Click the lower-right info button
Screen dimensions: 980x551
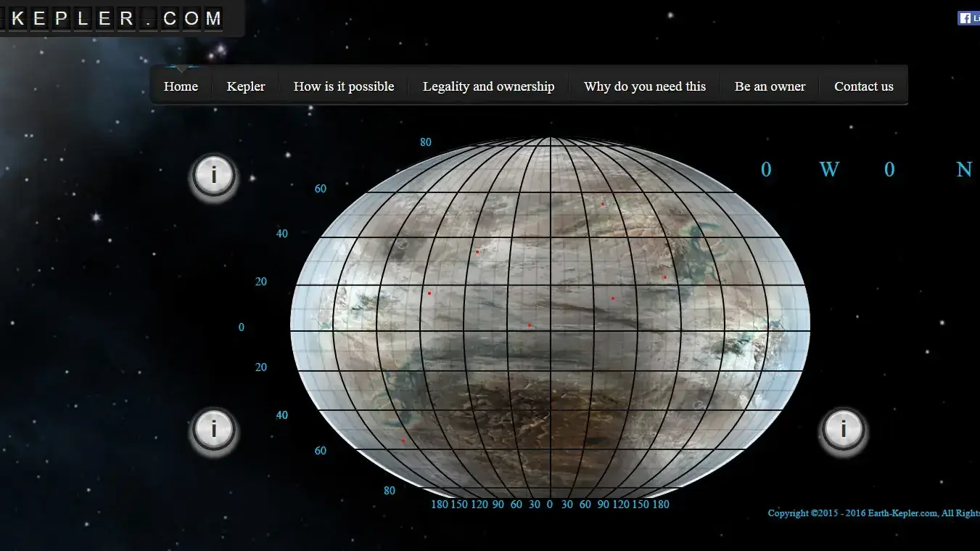point(843,430)
